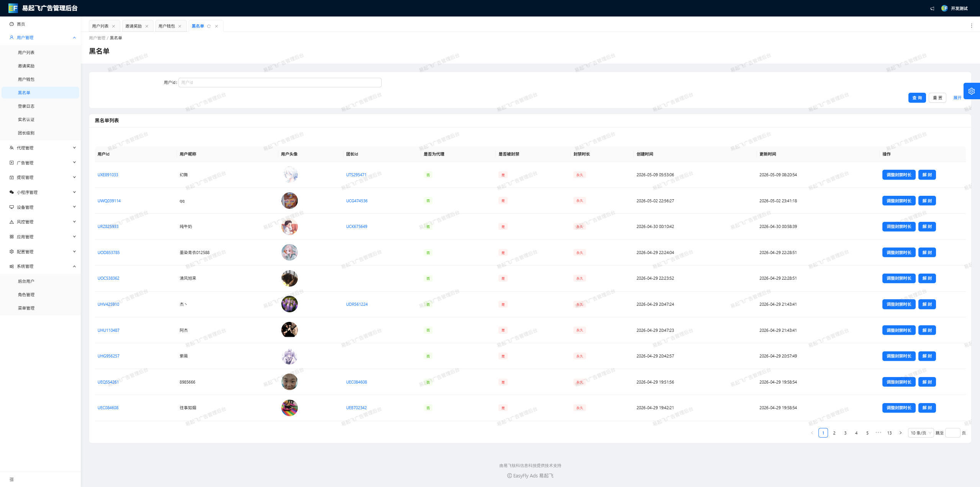Click the floating settings gear icon
This screenshot has width=980, height=487.
(x=972, y=91)
